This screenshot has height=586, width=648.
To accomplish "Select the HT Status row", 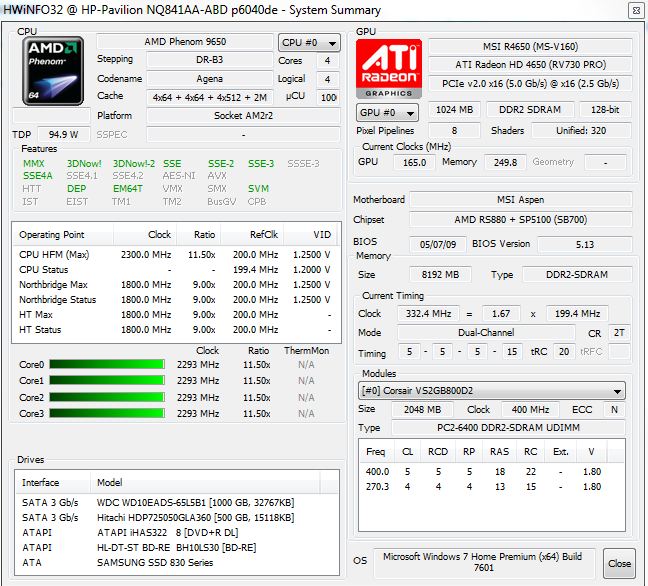I will [x=175, y=330].
